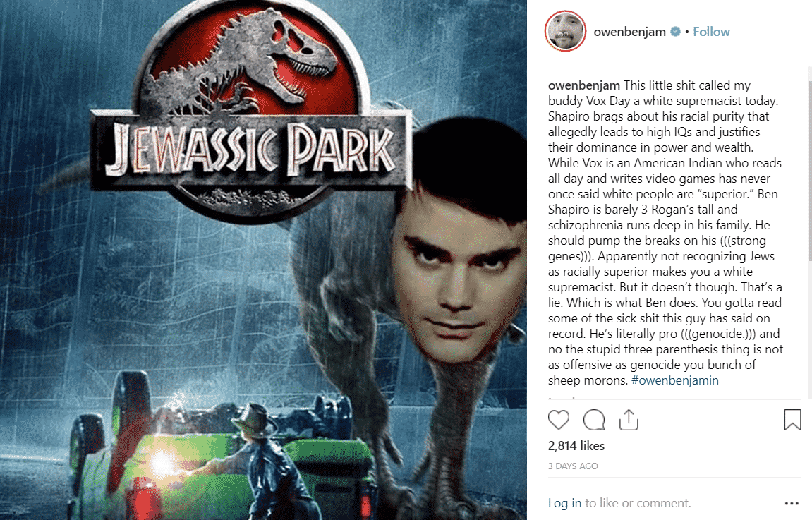Follow the owenbenjam account
The height and width of the screenshot is (520, 812).
click(x=711, y=32)
